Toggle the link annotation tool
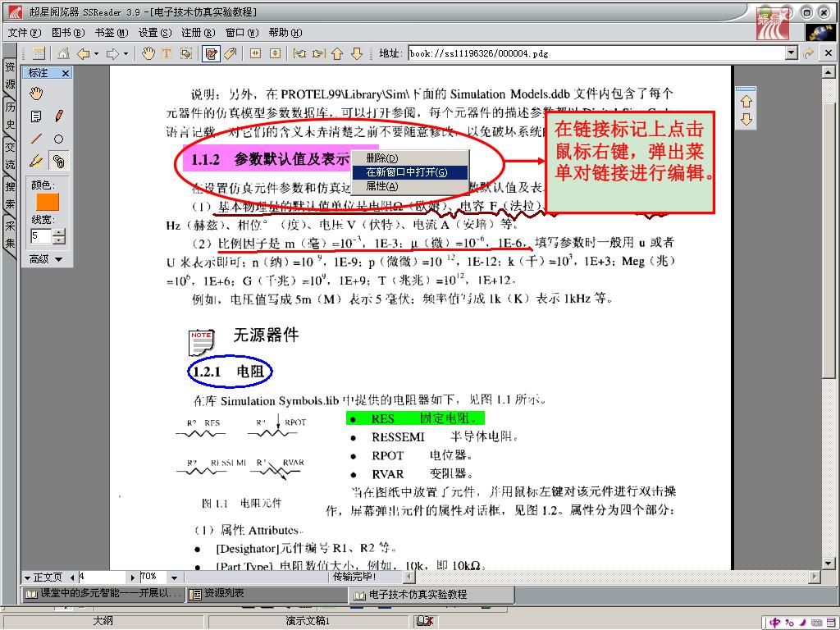 (x=59, y=161)
